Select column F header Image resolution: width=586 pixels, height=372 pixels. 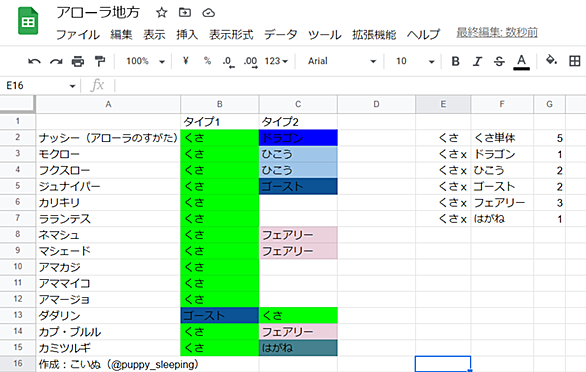(x=502, y=104)
